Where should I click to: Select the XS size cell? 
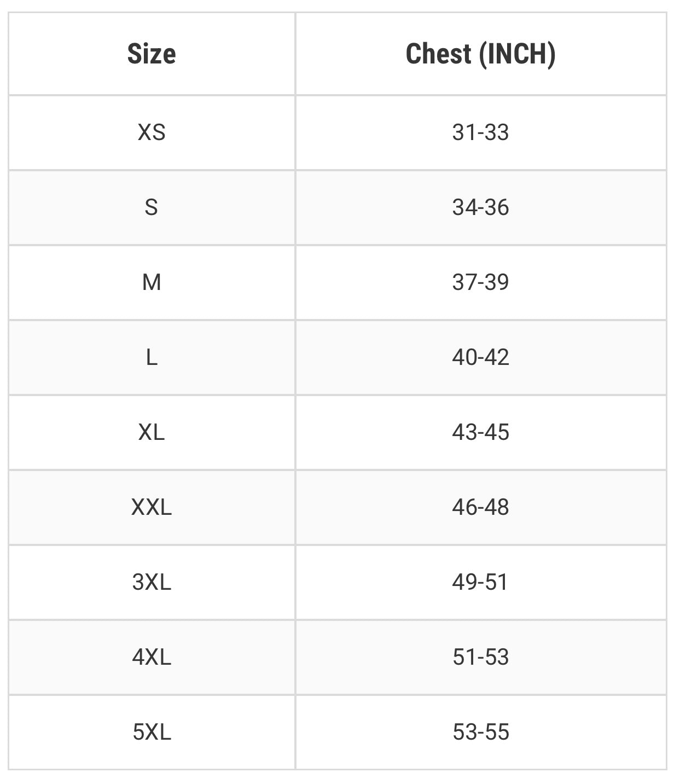[152, 132]
